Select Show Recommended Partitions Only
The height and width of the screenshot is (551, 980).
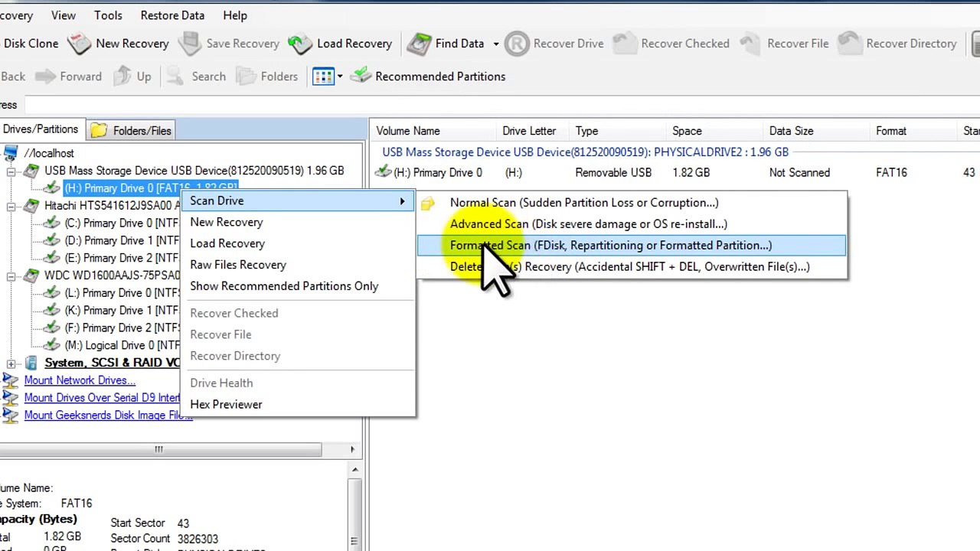(298, 286)
